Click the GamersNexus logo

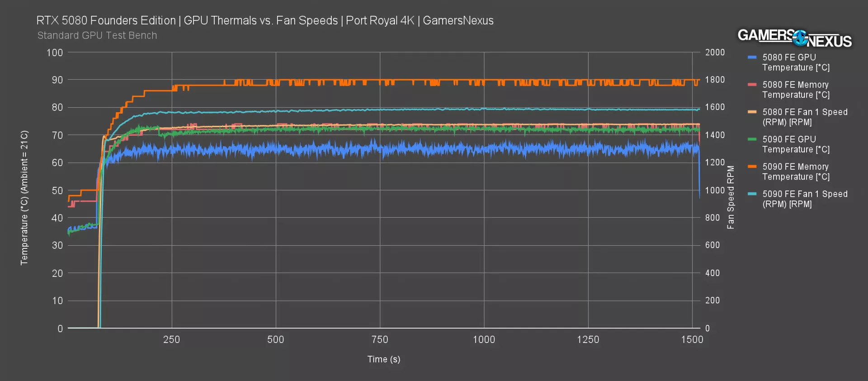pyautogui.click(x=794, y=38)
